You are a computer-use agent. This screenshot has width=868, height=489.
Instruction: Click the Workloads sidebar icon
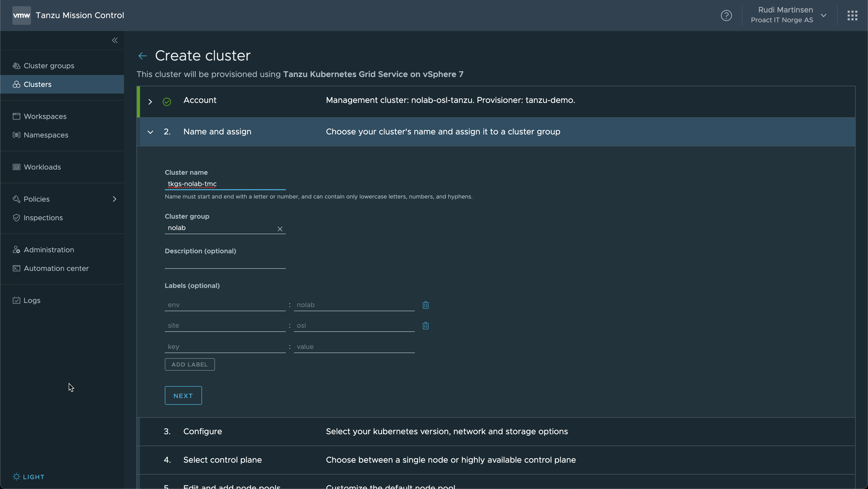(x=16, y=166)
